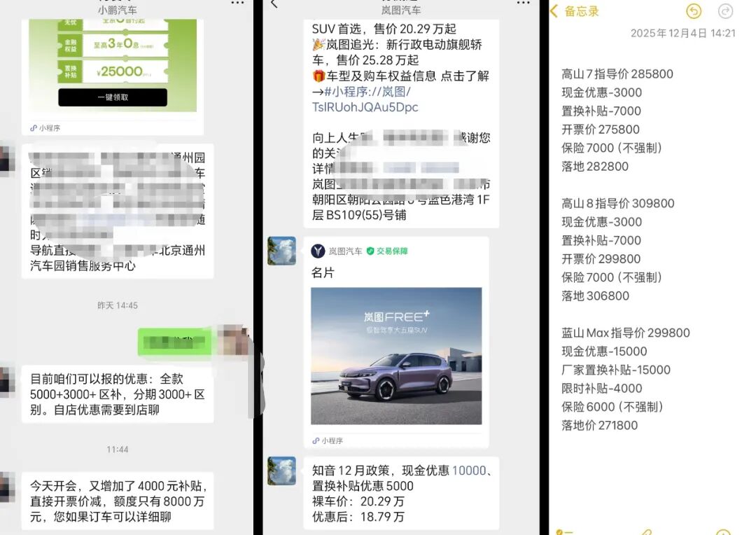Tap the 一键领取 button in coupon card

click(113, 97)
